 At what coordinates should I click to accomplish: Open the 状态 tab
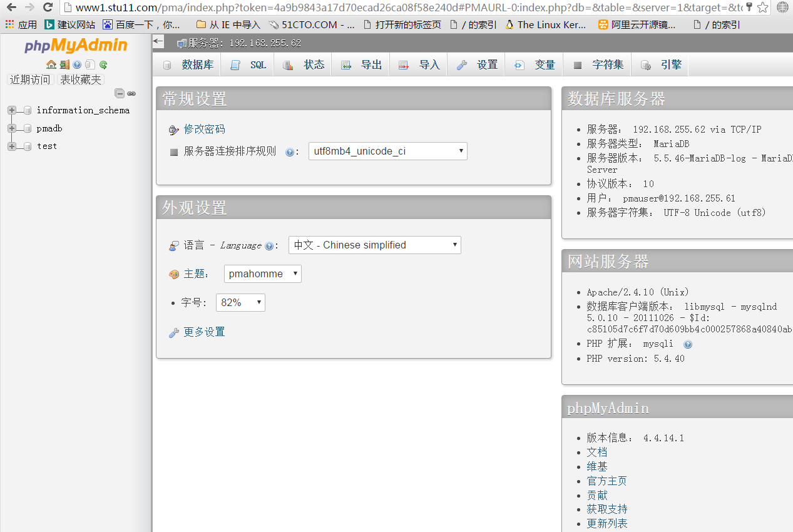coord(304,64)
